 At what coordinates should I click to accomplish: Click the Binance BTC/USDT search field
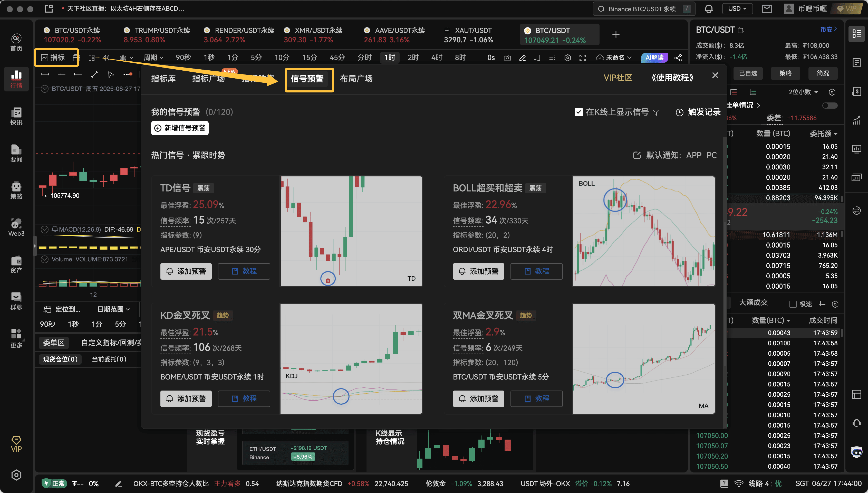point(644,9)
